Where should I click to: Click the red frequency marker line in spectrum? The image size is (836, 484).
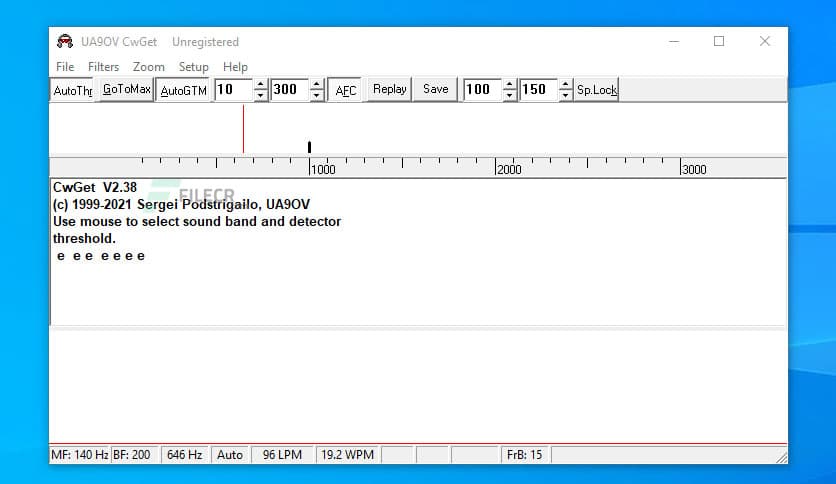pyautogui.click(x=244, y=129)
